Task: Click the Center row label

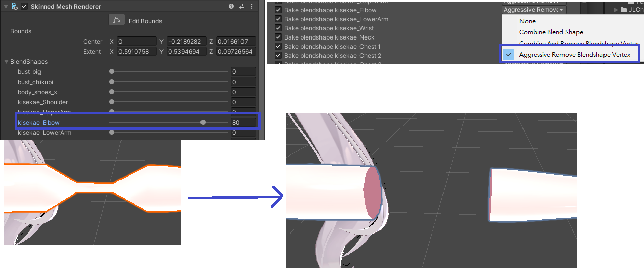Action: point(93,42)
